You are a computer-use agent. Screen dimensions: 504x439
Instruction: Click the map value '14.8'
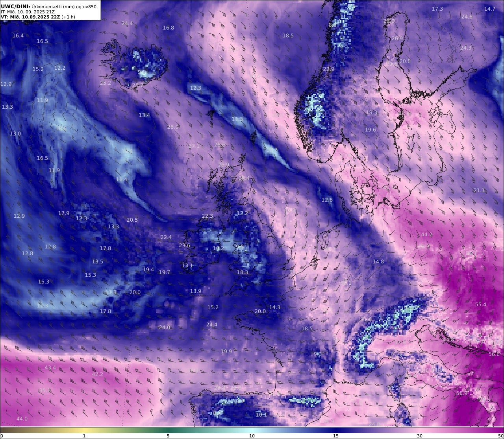click(378, 262)
